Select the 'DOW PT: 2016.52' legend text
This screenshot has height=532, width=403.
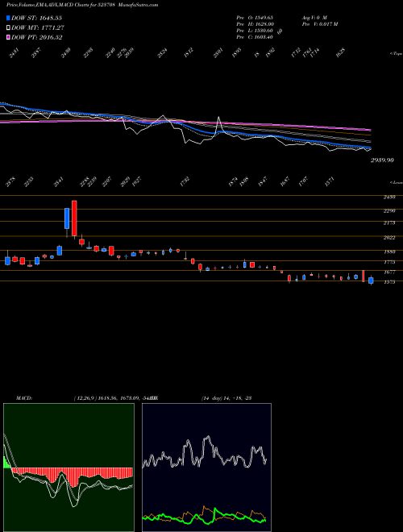[x=37, y=37]
